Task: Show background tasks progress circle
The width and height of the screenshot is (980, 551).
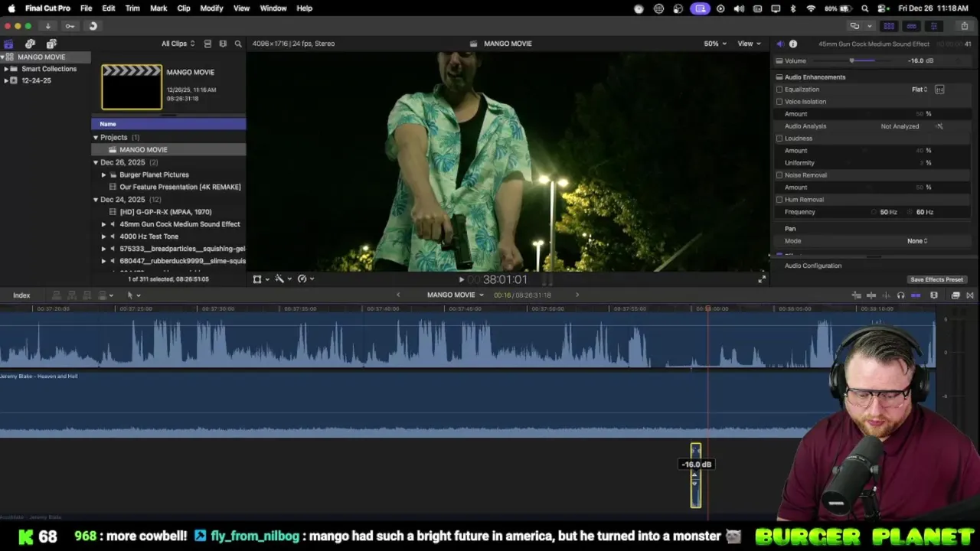Action: tap(93, 26)
